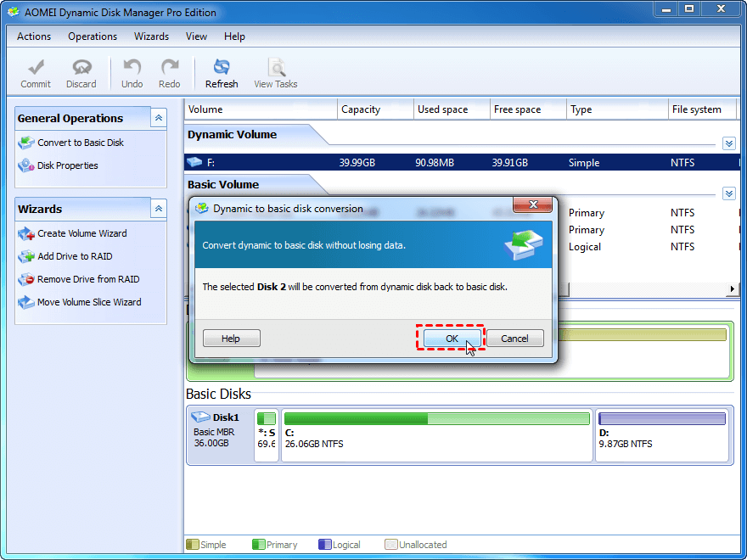Image resolution: width=747 pixels, height=560 pixels.
Task: Select the small system reserved partition on Disk1
Action: pyautogui.click(x=267, y=435)
